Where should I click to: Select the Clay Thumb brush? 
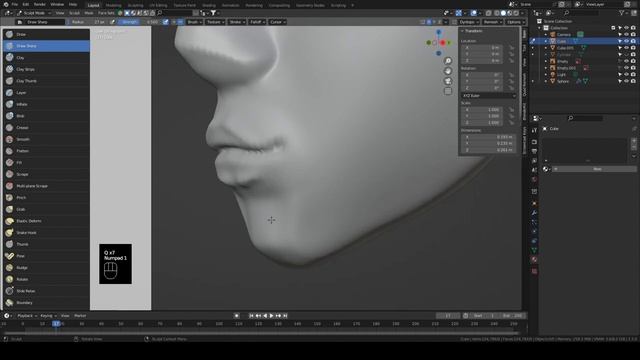(47, 81)
